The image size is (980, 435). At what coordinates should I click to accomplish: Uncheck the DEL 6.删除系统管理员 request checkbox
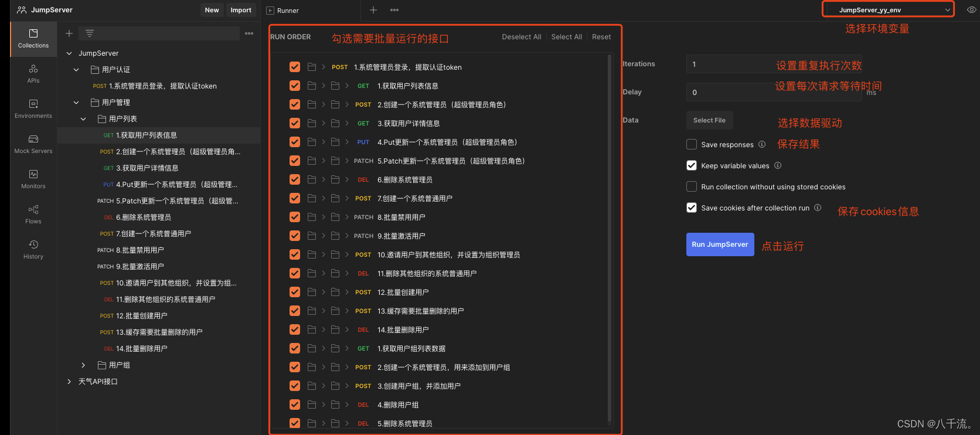coord(295,179)
